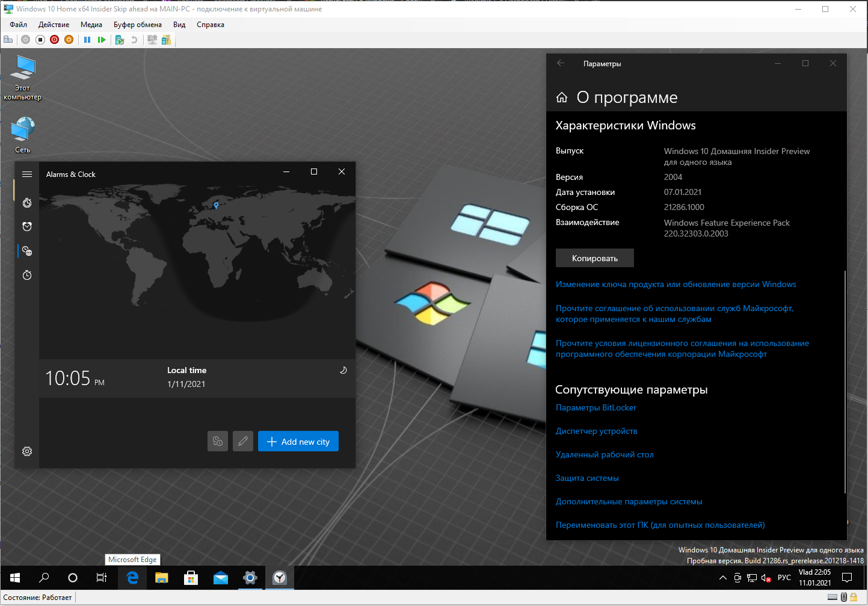The image size is (868, 606).
Task: Select the Сеть desktop icon
Action: pyautogui.click(x=23, y=135)
